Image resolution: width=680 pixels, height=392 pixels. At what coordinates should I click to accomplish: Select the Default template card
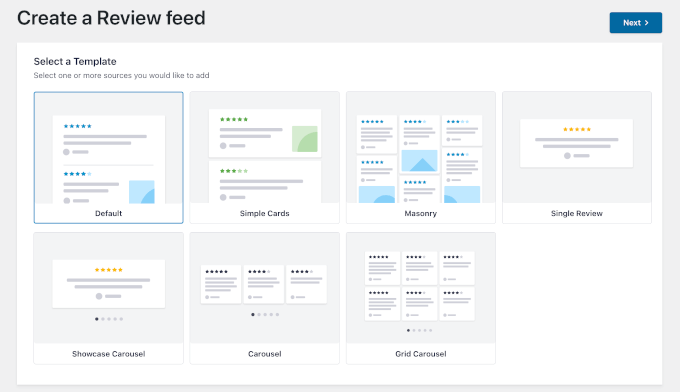pyautogui.click(x=108, y=157)
